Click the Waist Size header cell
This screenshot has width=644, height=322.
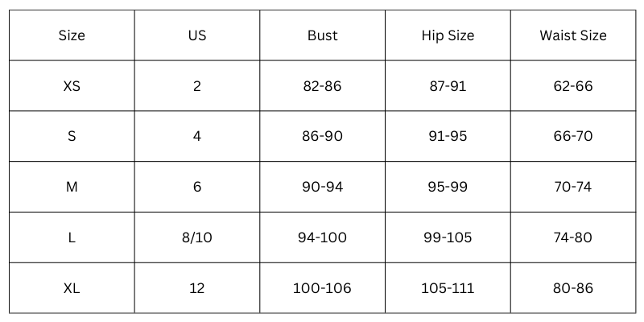[573, 35]
